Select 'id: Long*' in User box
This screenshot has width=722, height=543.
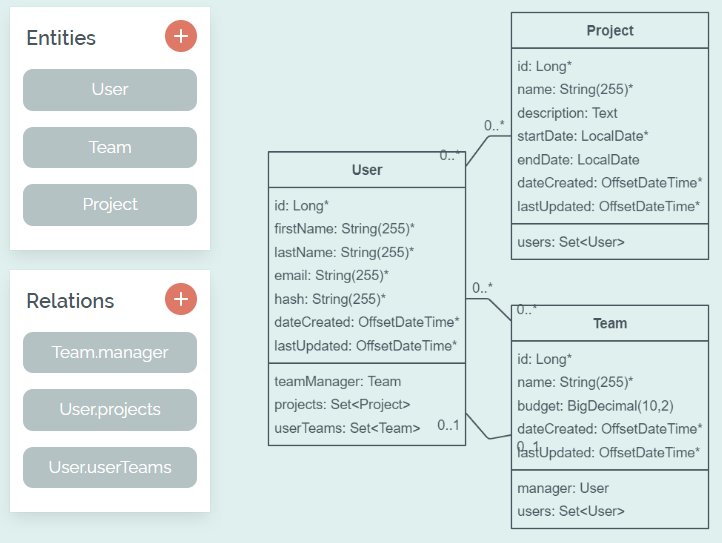pyautogui.click(x=302, y=205)
